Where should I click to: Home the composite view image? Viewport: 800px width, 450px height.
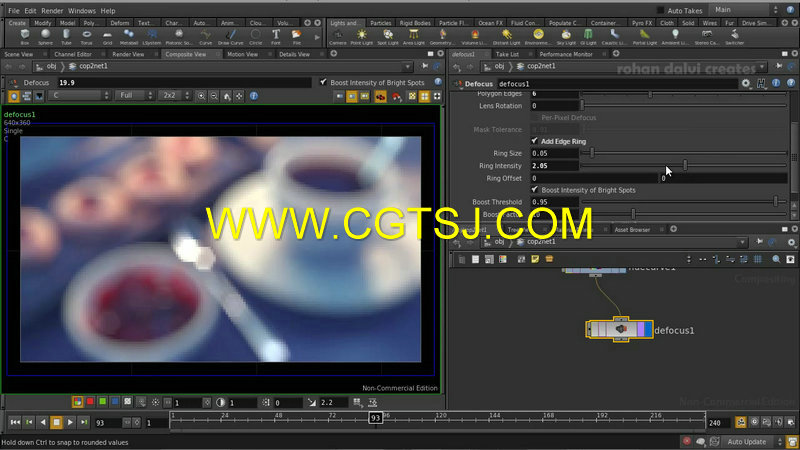tap(227, 96)
